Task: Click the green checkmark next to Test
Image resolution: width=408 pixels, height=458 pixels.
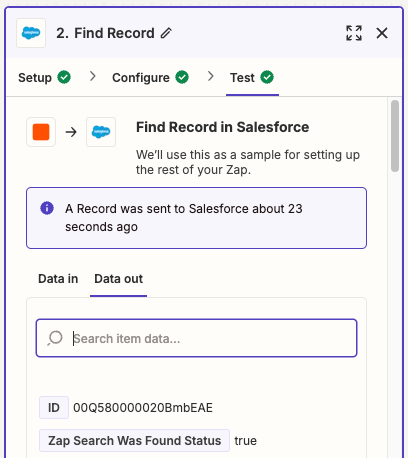Action: pyautogui.click(x=267, y=77)
